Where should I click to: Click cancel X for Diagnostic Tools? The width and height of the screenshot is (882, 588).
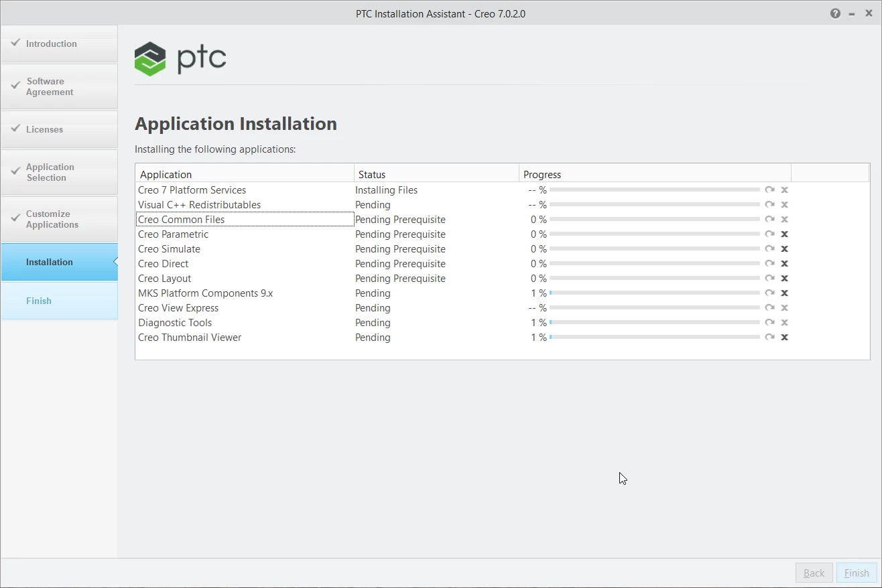point(784,323)
